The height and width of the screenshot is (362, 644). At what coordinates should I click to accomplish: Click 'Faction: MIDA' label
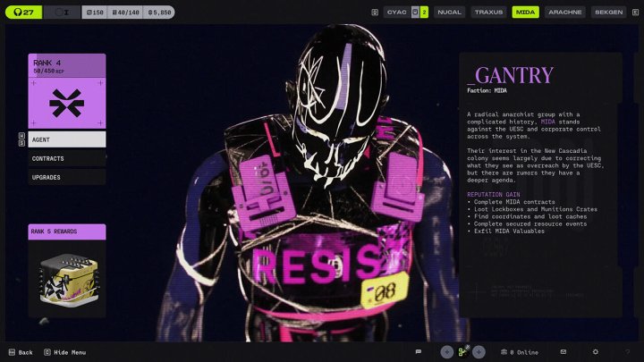[x=487, y=90]
